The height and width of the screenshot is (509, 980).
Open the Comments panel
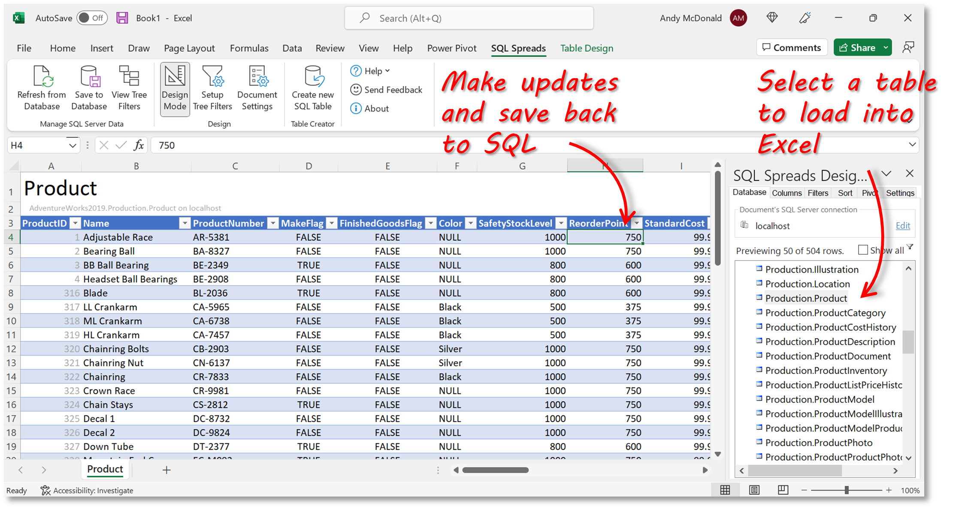click(792, 47)
